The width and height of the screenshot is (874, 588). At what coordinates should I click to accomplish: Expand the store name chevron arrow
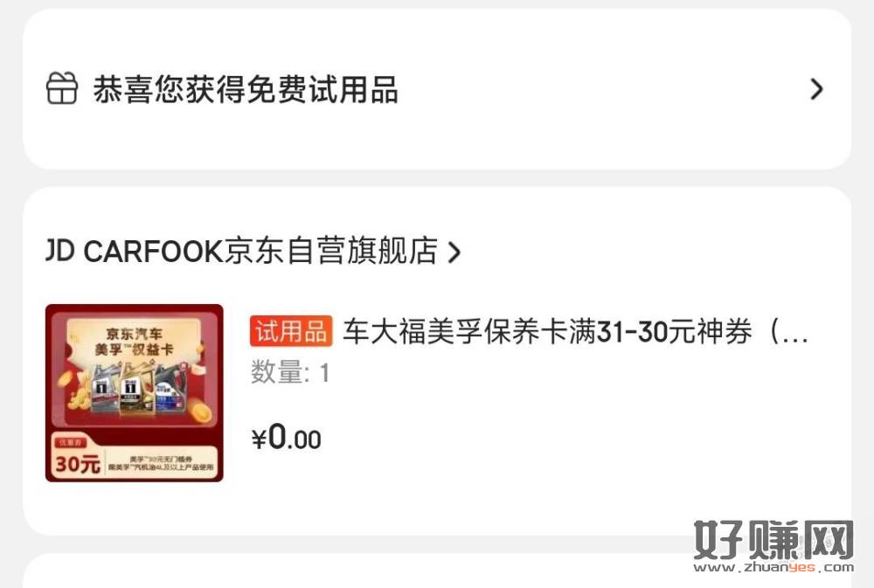[454, 252]
